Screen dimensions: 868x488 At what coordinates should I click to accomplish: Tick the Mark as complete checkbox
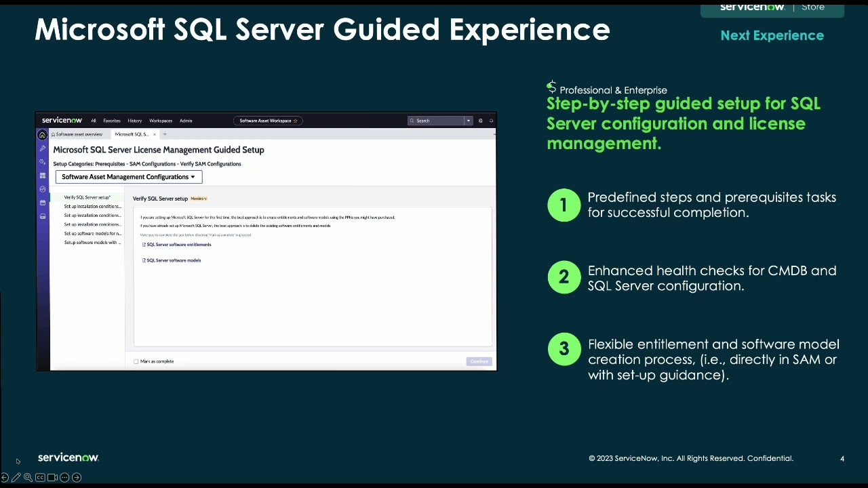[x=136, y=361]
